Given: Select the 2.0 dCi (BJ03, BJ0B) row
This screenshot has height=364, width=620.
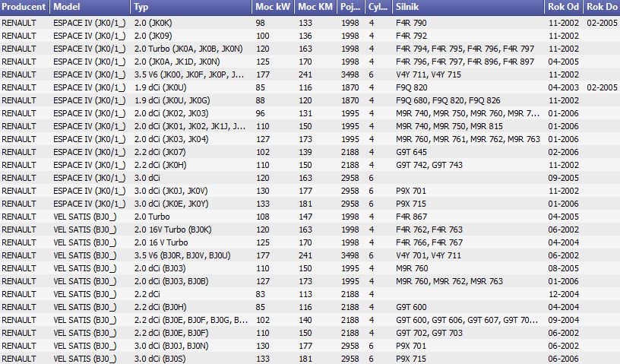Looking at the screenshot, I should coord(310,281).
